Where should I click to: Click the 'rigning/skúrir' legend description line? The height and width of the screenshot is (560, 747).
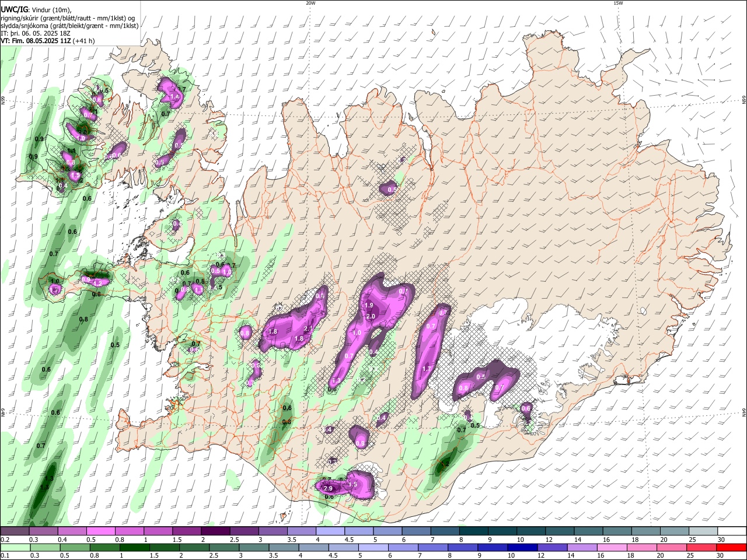pos(69,17)
